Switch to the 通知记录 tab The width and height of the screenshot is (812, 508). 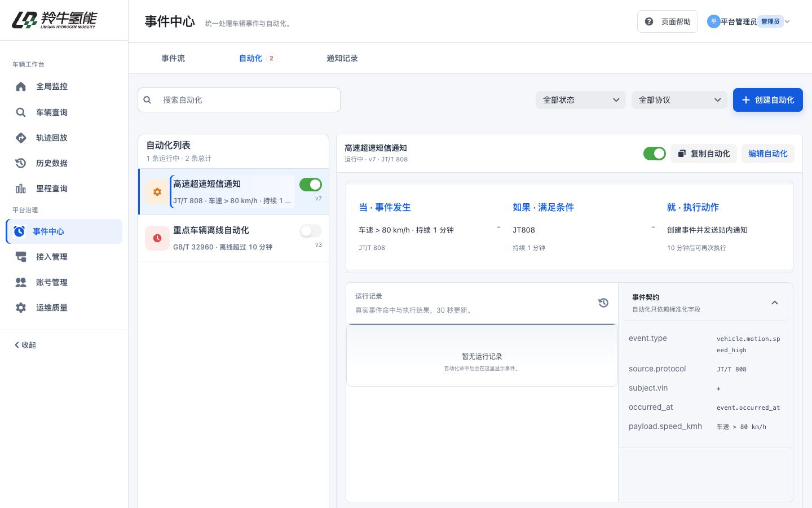342,58
